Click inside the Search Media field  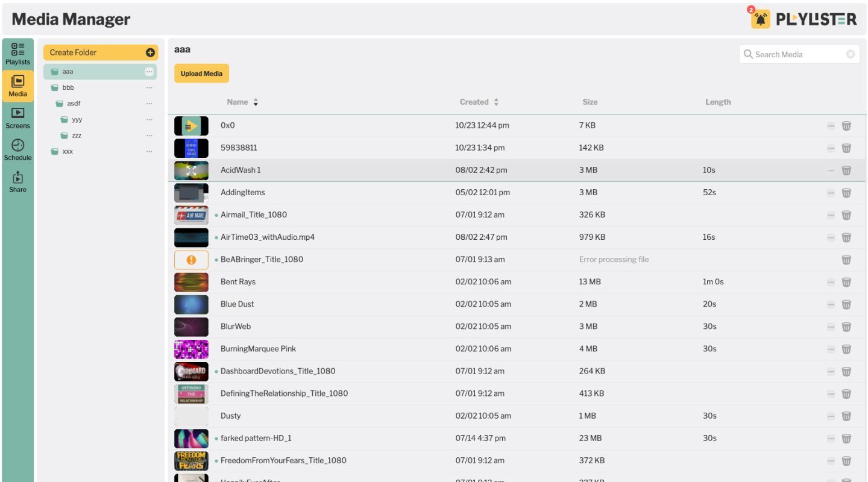(x=796, y=54)
